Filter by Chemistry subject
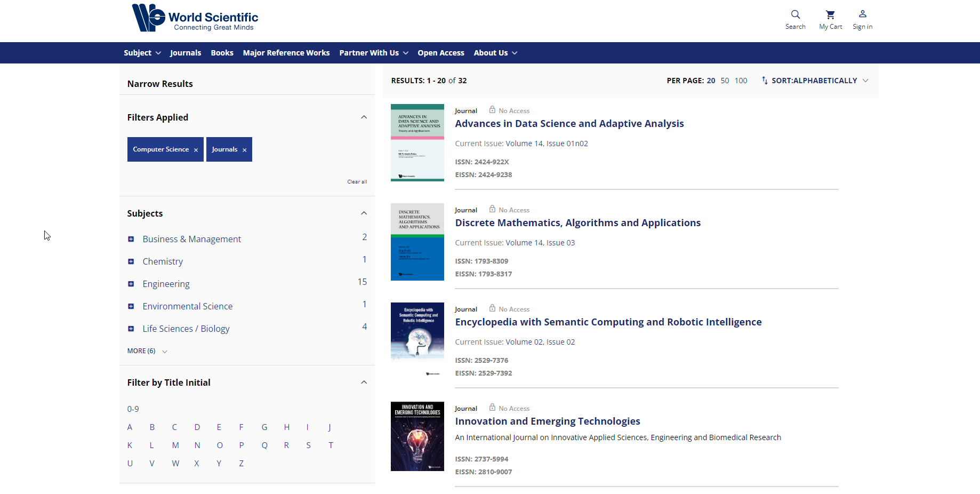980x494 pixels. pyautogui.click(x=163, y=261)
